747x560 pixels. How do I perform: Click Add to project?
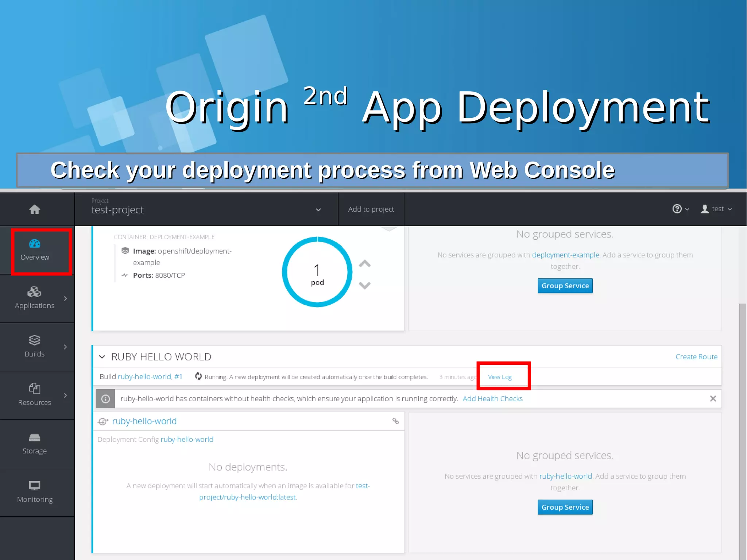[371, 209]
